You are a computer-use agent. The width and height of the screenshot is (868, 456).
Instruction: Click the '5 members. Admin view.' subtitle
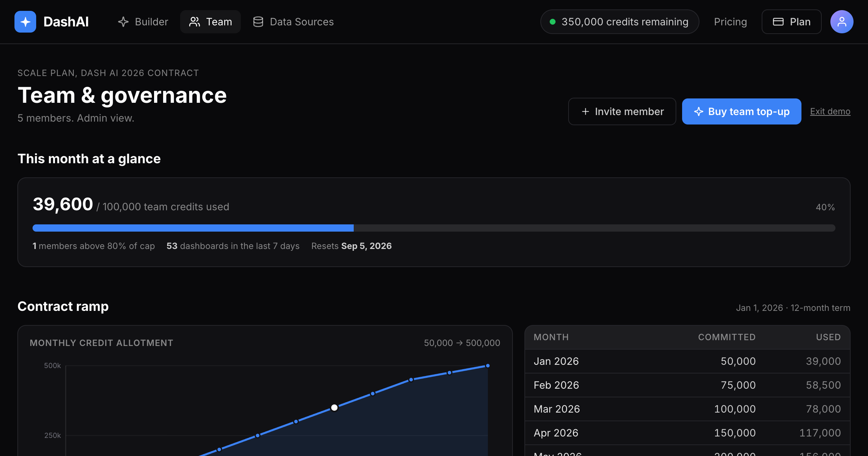tap(76, 118)
